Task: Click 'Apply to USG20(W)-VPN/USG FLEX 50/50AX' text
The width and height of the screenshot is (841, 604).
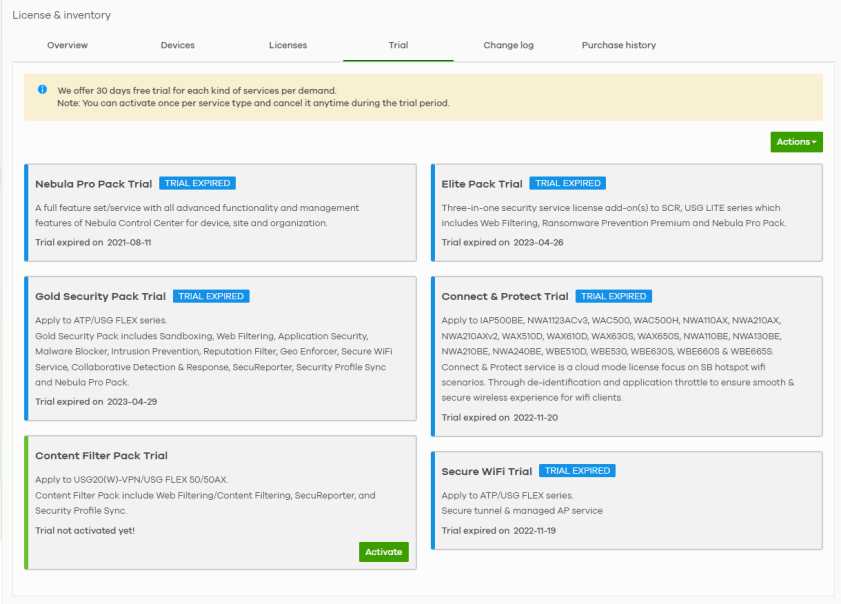Action: point(131,480)
